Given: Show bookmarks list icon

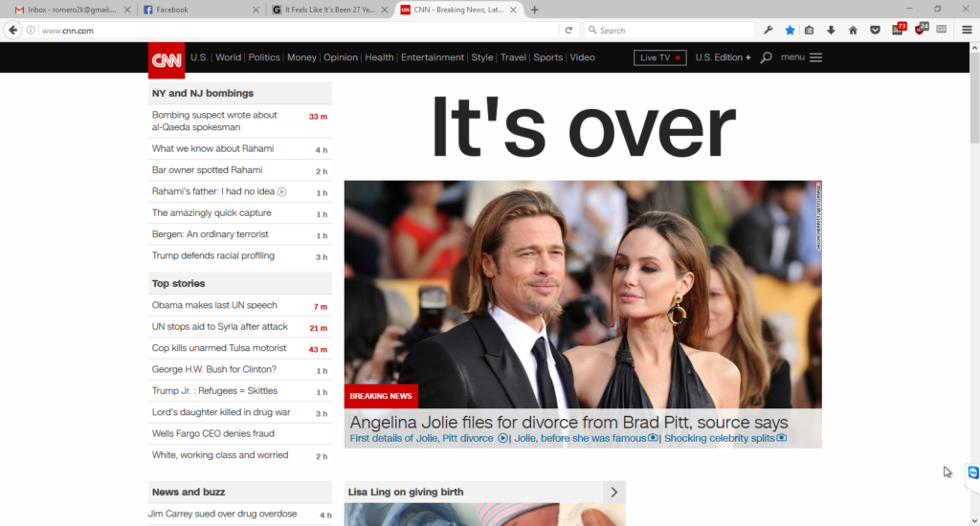Looking at the screenshot, I should pos(809,30).
